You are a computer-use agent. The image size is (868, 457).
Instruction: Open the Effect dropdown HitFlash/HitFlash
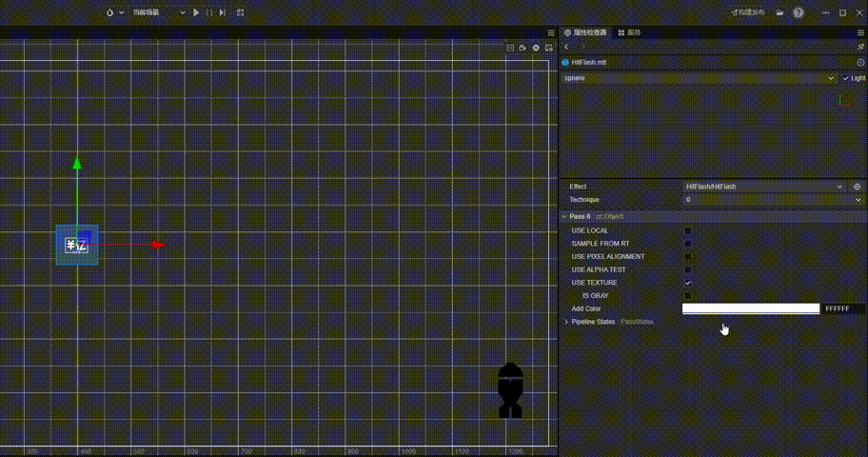coord(763,187)
